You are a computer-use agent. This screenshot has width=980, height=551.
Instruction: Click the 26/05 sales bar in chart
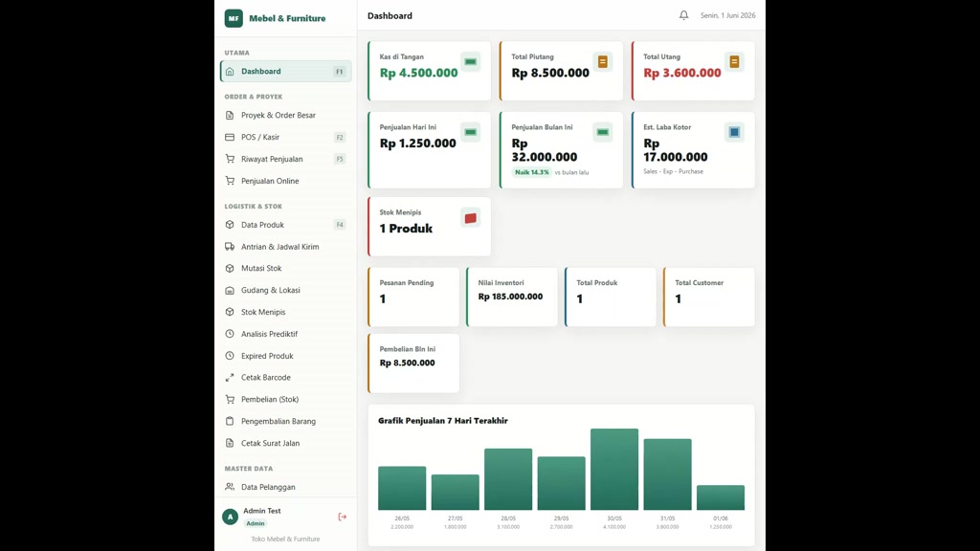coord(402,488)
